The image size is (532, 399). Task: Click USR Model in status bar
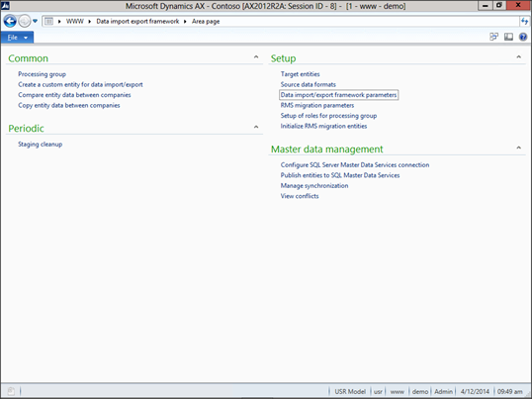(350, 391)
